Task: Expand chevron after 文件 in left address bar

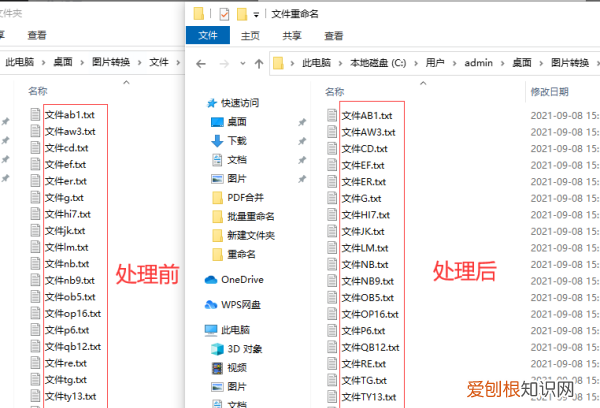Action: (x=178, y=62)
